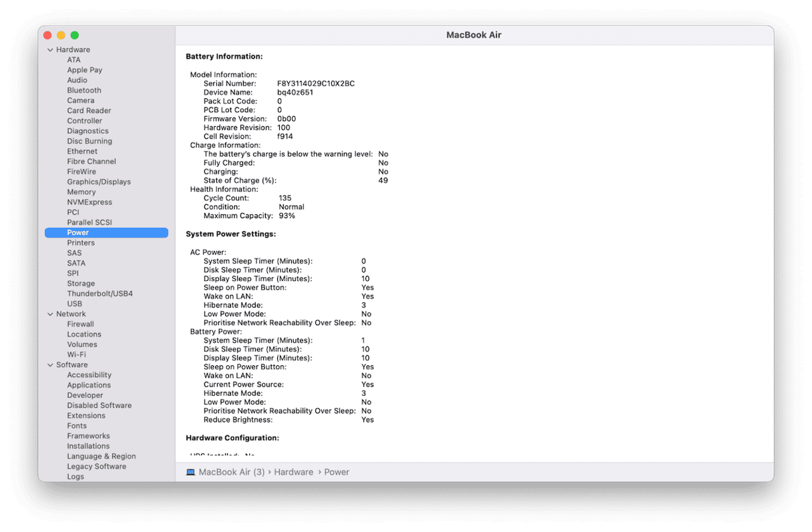Open Printers in the sidebar

point(81,243)
